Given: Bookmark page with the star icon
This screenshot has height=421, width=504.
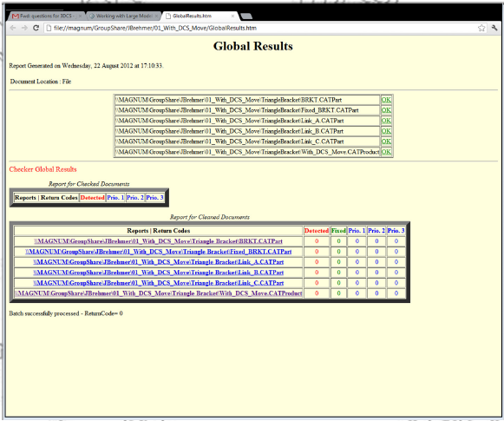Looking at the screenshot, I should [x=481, y=28].
